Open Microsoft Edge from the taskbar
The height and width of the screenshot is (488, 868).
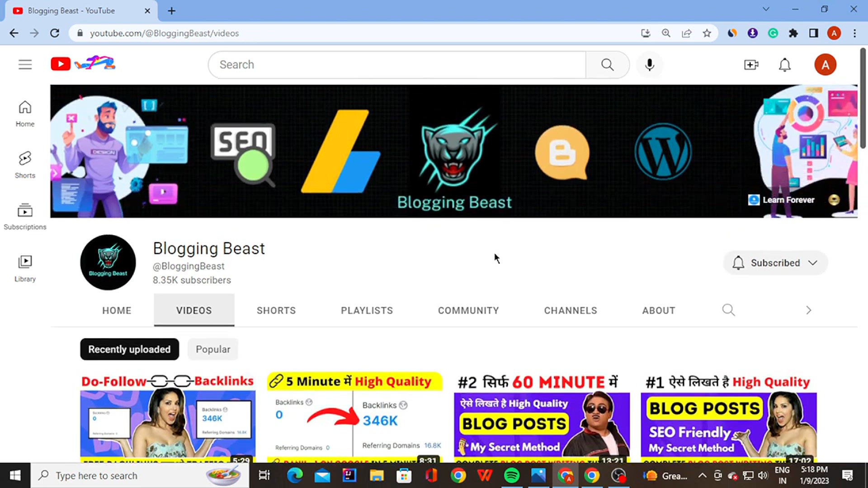[295, 475]
